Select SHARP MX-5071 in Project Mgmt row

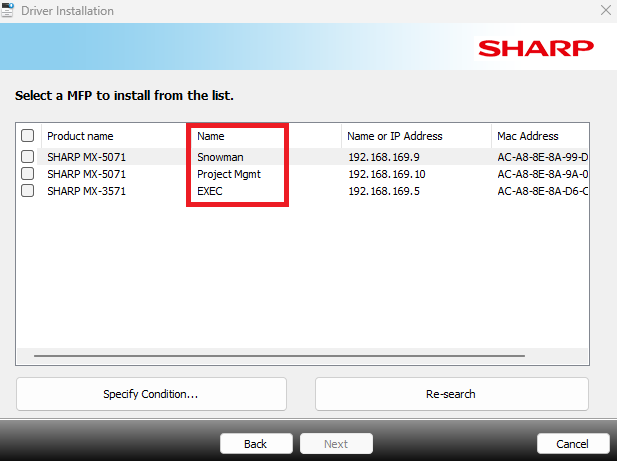(87, 174)
